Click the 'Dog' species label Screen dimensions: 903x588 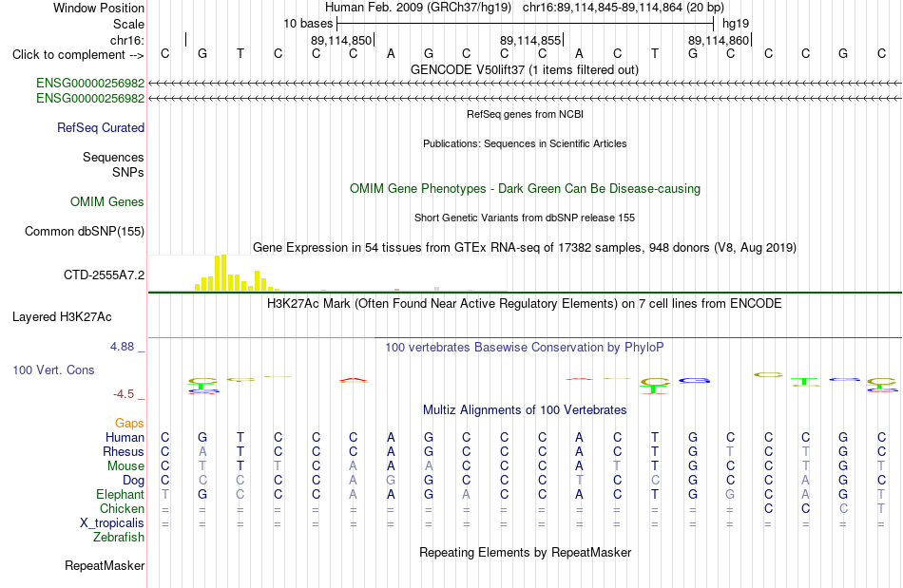(133, 481)
